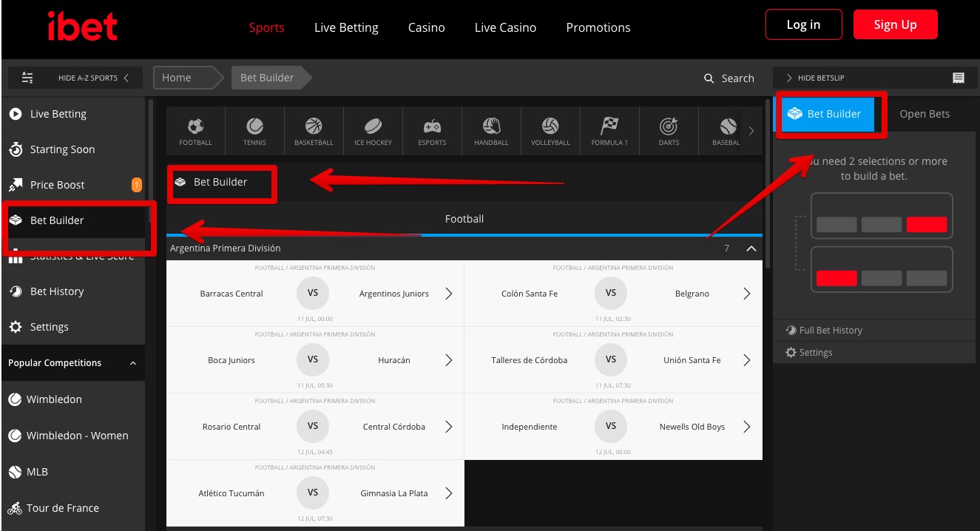The image size is (980, 531).
Task: Click the betslip Settings gear icon
Action: pos(791,353)
